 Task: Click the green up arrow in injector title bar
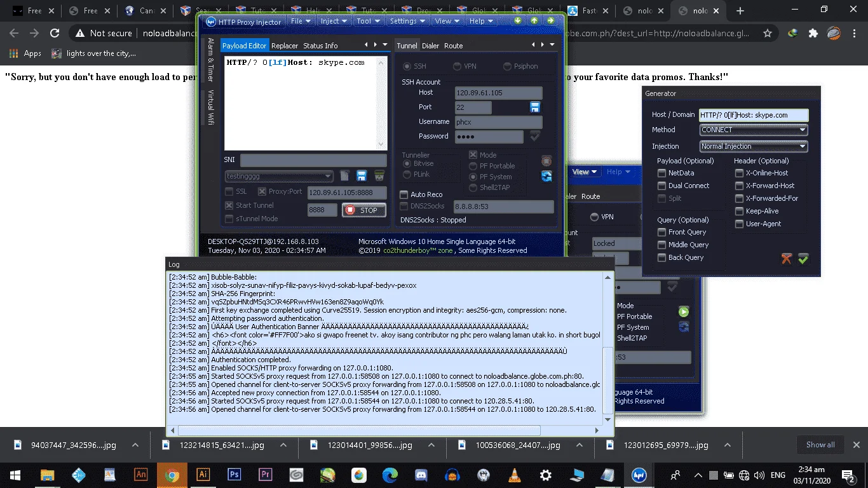tap(534, 20)
